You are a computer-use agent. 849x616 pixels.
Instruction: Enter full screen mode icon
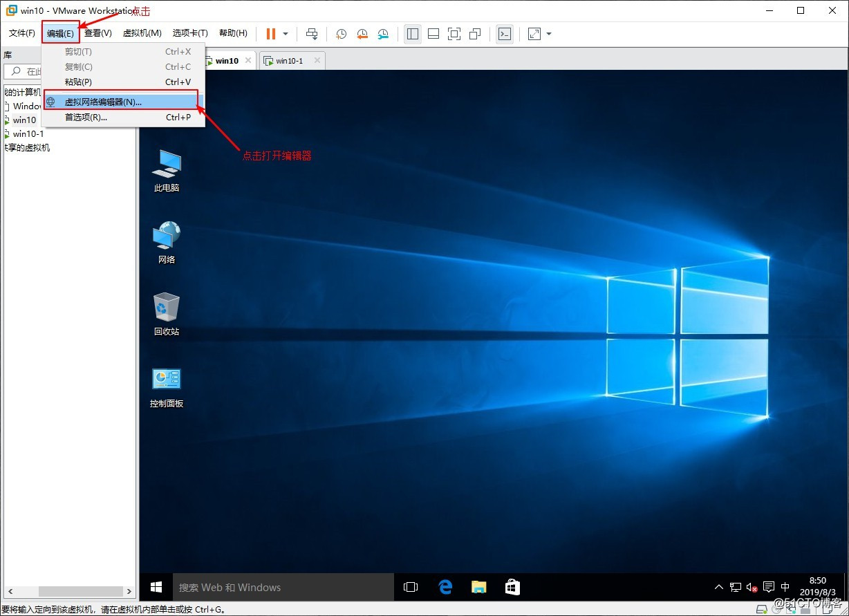[x=454, y=33]
